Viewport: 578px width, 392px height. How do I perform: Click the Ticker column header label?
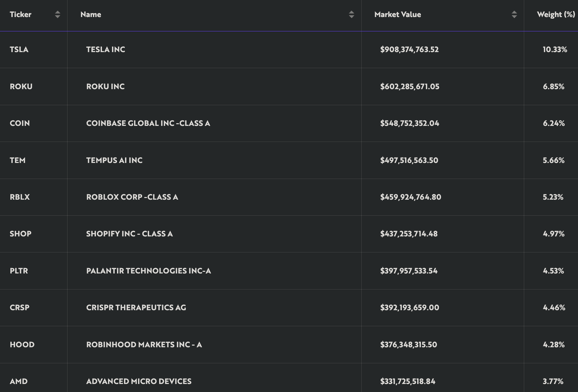pyautogui.click(x=20, y=14)
